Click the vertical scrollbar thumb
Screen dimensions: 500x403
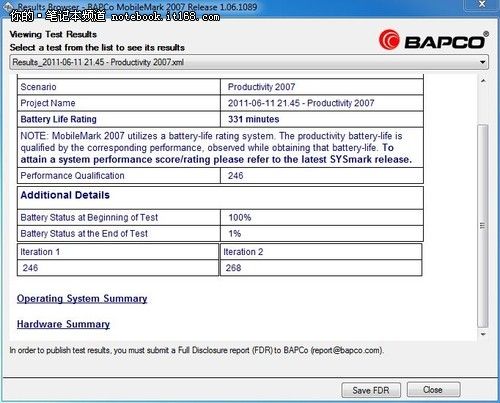[x=483, y=226]
